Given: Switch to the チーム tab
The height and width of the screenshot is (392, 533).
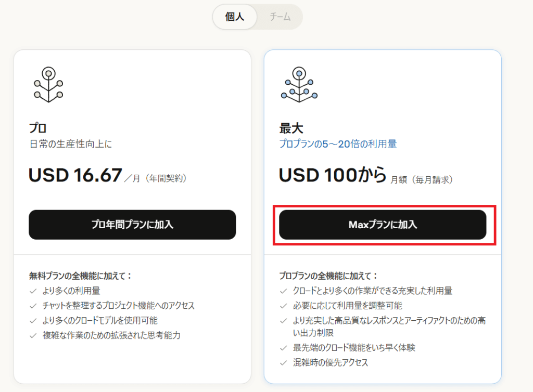Looking at the screenshot, I should coord(280,17).
